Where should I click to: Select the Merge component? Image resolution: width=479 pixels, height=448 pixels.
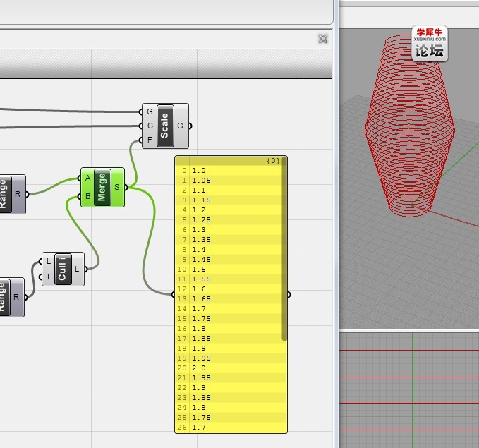click(x=103, y=187)
